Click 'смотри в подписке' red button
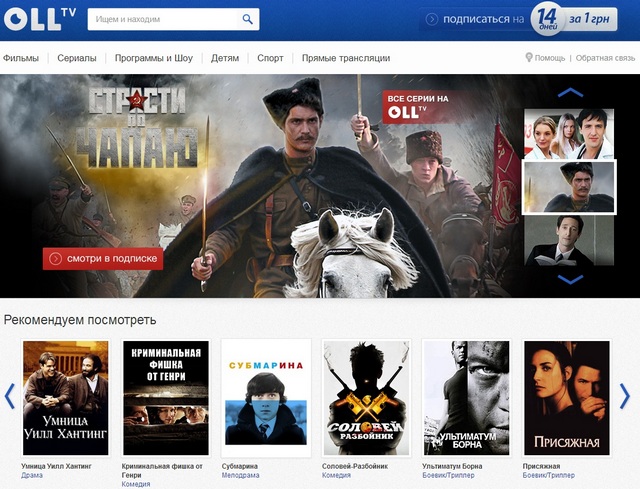 coord(103,258)
